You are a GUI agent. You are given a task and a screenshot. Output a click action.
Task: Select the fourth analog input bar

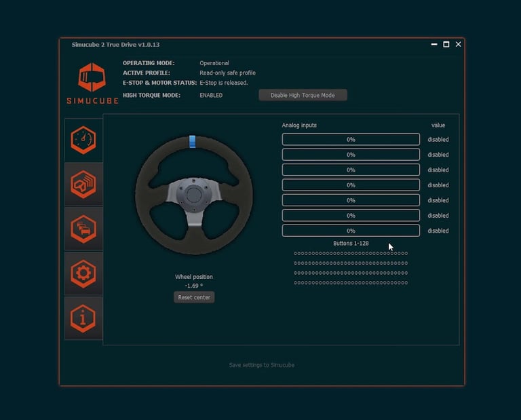click(x=351, y=185)
